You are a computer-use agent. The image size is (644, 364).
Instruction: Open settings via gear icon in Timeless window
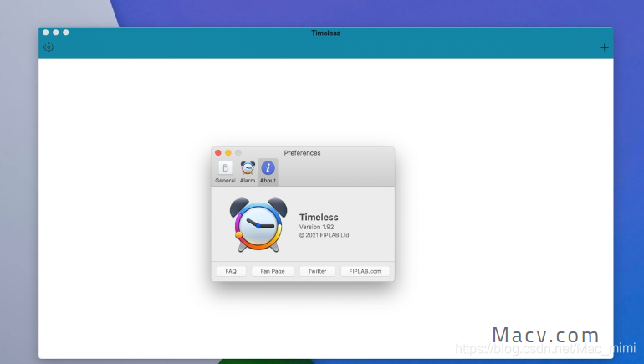49,47
